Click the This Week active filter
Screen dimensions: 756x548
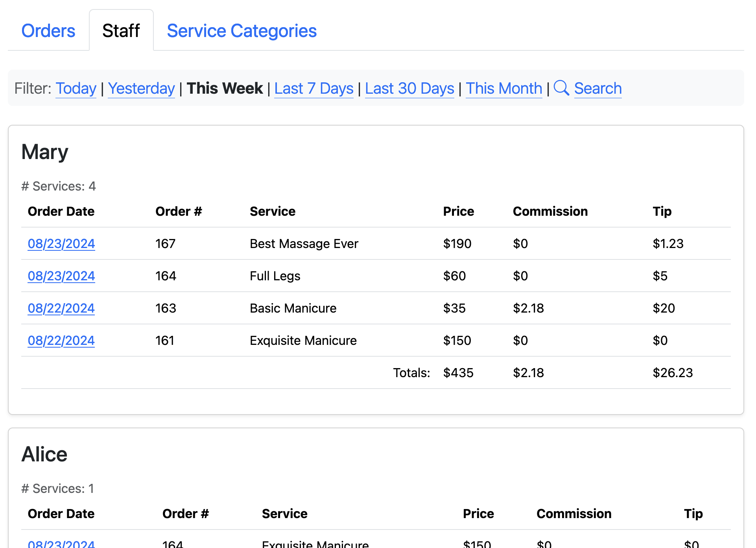(x=225, y=88)
